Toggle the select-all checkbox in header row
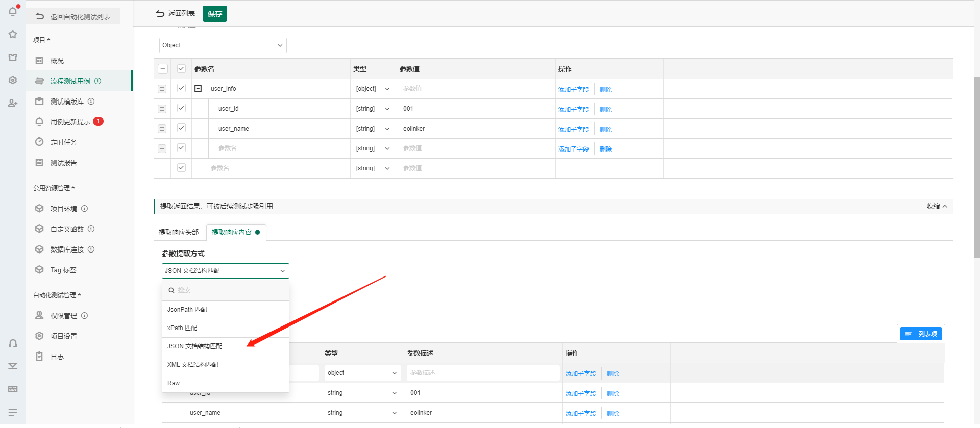The height and width of the screenshot is (428, 980). [181, 68]
